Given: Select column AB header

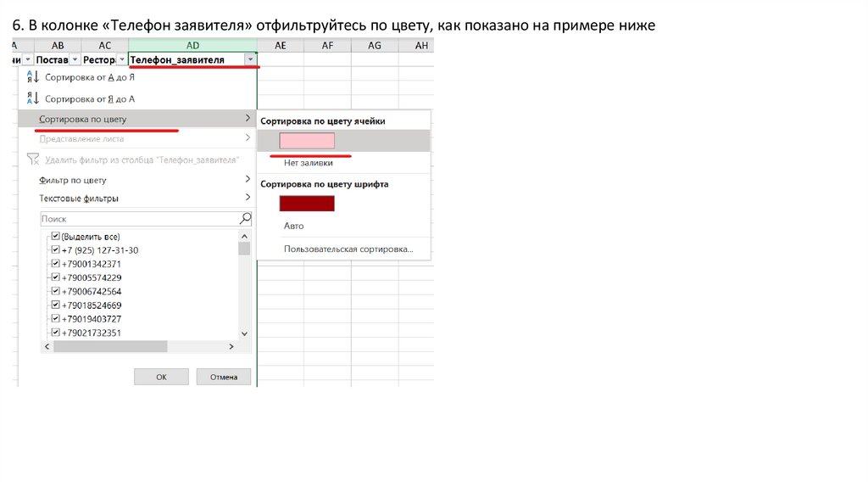Looking at the screenshot, I should click(58, 46).
